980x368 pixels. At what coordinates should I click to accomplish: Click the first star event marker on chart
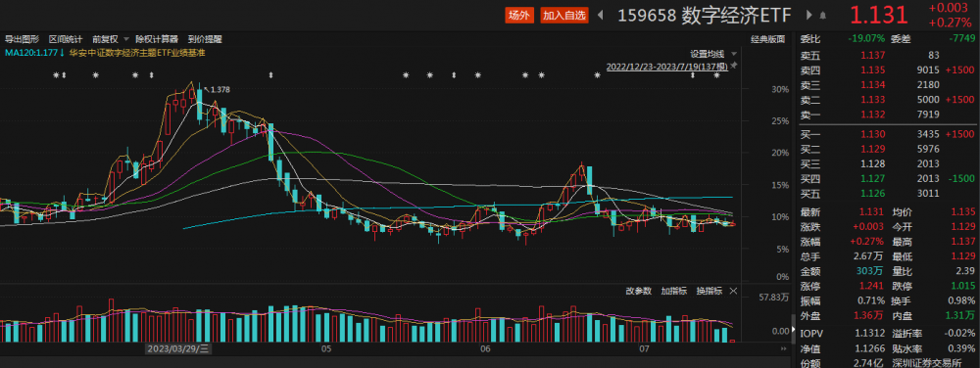tap(56, 75)
